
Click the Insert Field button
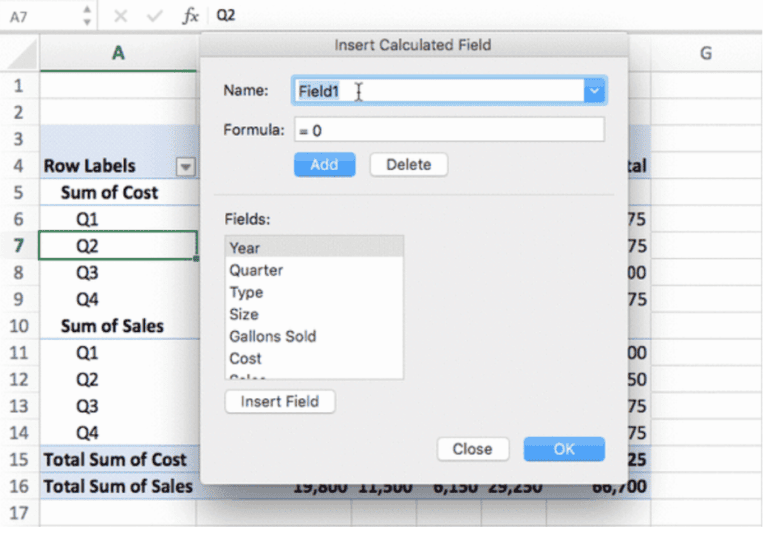(x=280, y=401)
